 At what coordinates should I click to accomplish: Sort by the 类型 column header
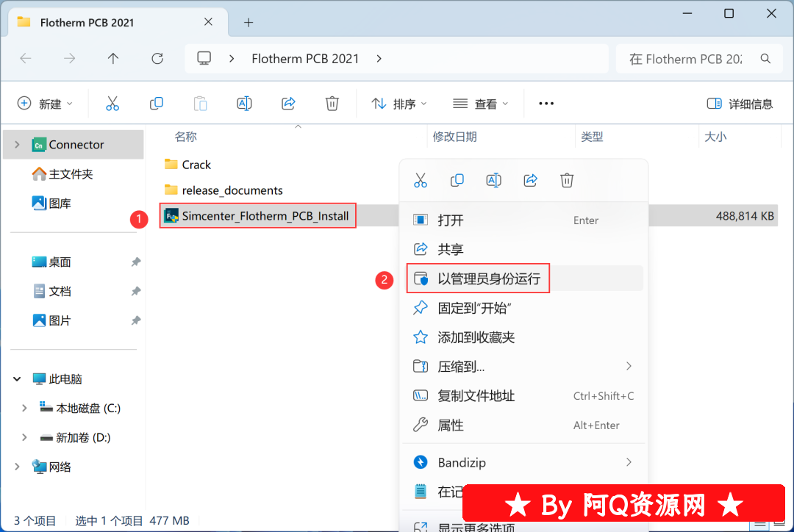point(592,137)
